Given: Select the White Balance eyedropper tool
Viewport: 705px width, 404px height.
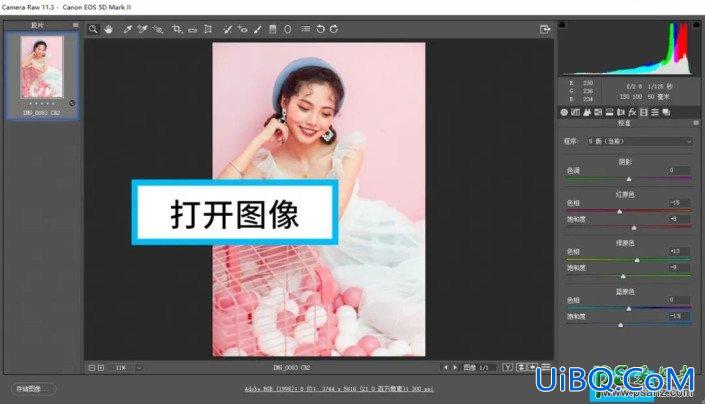Looking at the screenshot, I should point(127,29).
